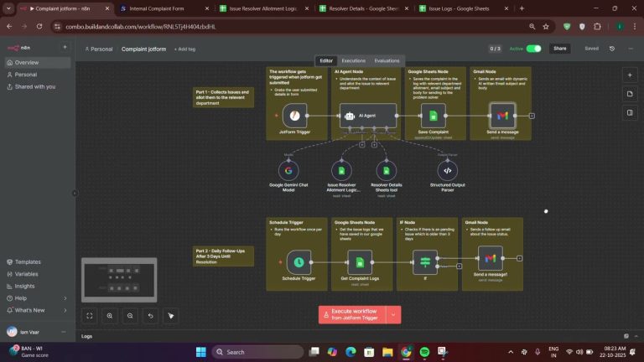644x362 pixels.
Task: Expand the Help submenu
Action: point(65,298)
